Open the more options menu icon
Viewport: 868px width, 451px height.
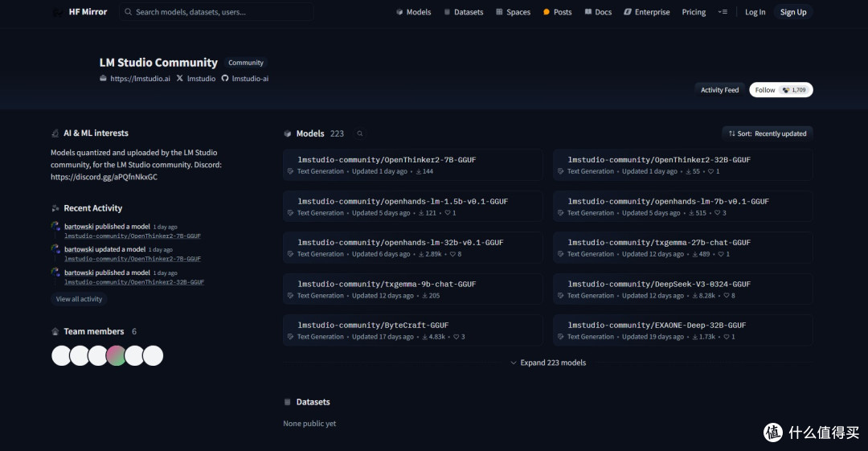(723, 12)
